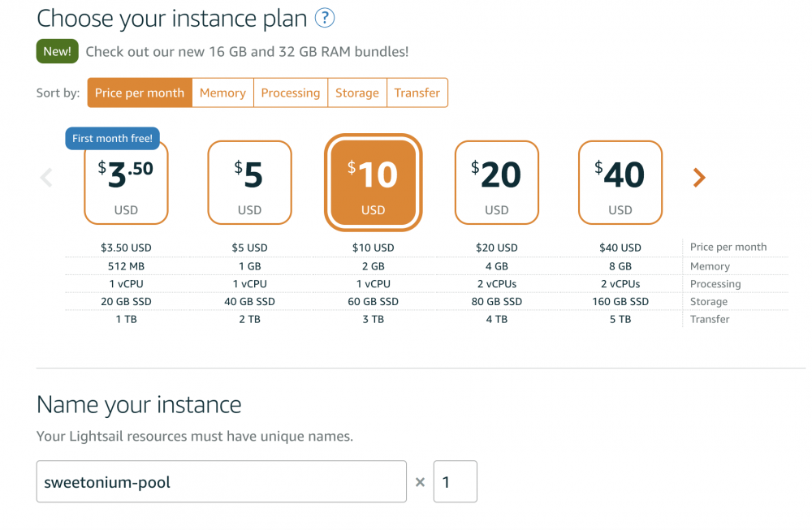Click the instance name input field
Screen dimensions: 812x530
click(x=221, y=481)
